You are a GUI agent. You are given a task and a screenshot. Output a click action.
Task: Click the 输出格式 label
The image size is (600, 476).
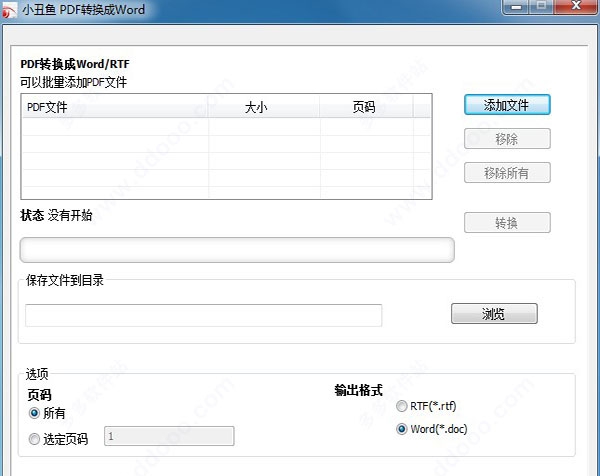pyautogui.click(x=358, y=390)
